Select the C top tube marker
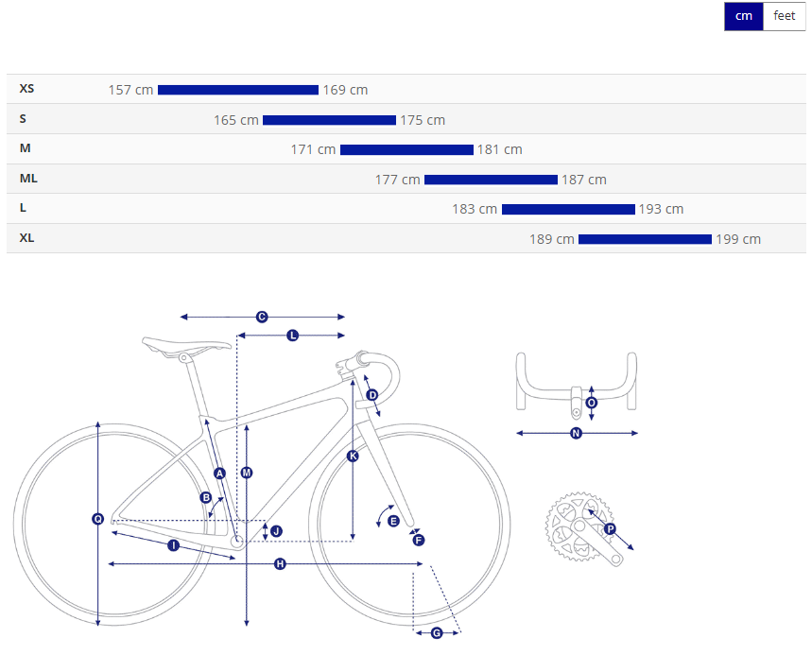The image size is (812, 655). [262, 318]
